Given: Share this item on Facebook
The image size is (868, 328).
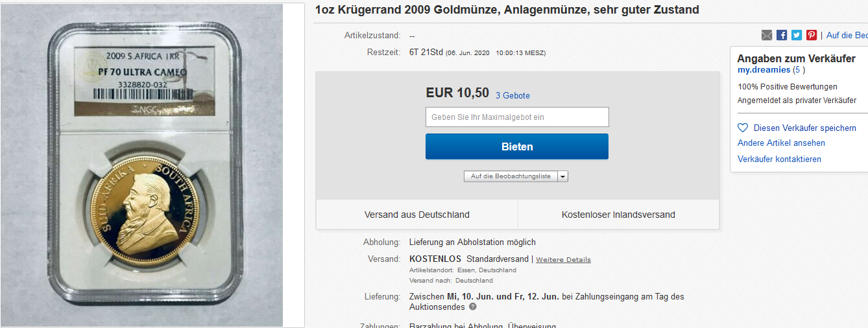Looking at the screenshot, I should point(782,35).
